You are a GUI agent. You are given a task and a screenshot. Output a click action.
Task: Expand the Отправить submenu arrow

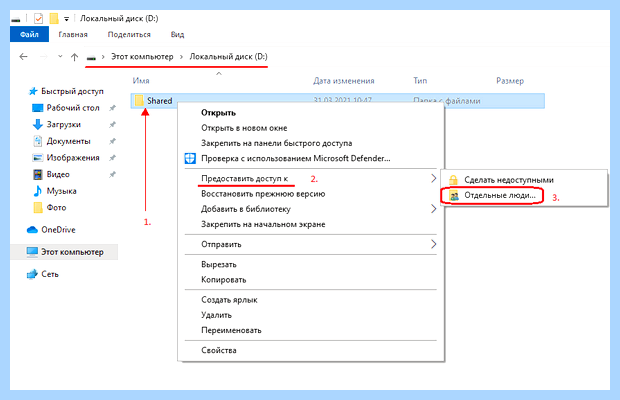[x=433, y=244]
